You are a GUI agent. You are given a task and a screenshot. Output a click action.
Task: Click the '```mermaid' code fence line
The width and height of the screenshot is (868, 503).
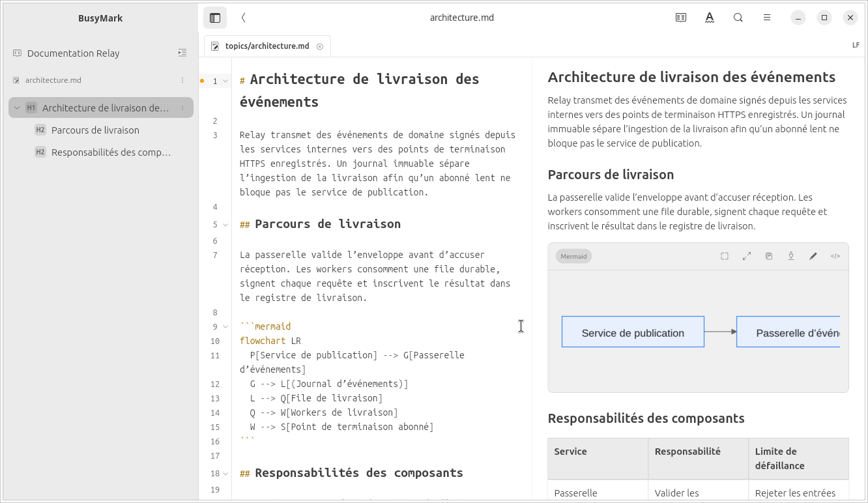(265, 326)
